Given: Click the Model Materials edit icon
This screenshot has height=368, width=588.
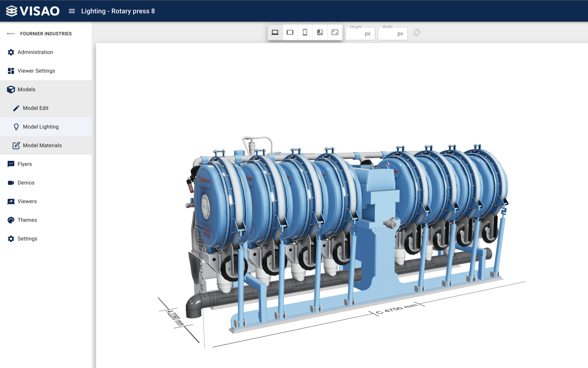Looking at the screenshot, I should click(x=17, y=145).
